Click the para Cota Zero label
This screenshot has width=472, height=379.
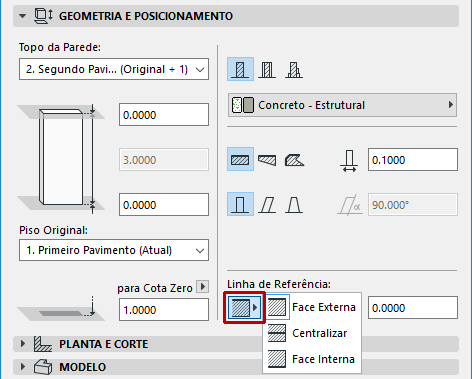(x=155, y=288)
